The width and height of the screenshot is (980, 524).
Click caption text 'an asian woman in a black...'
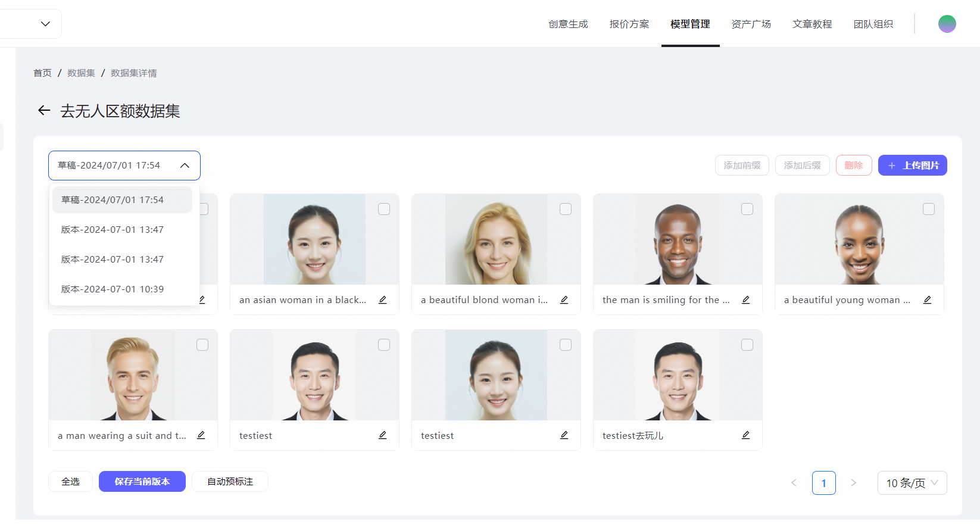click(x=302, y=300)
